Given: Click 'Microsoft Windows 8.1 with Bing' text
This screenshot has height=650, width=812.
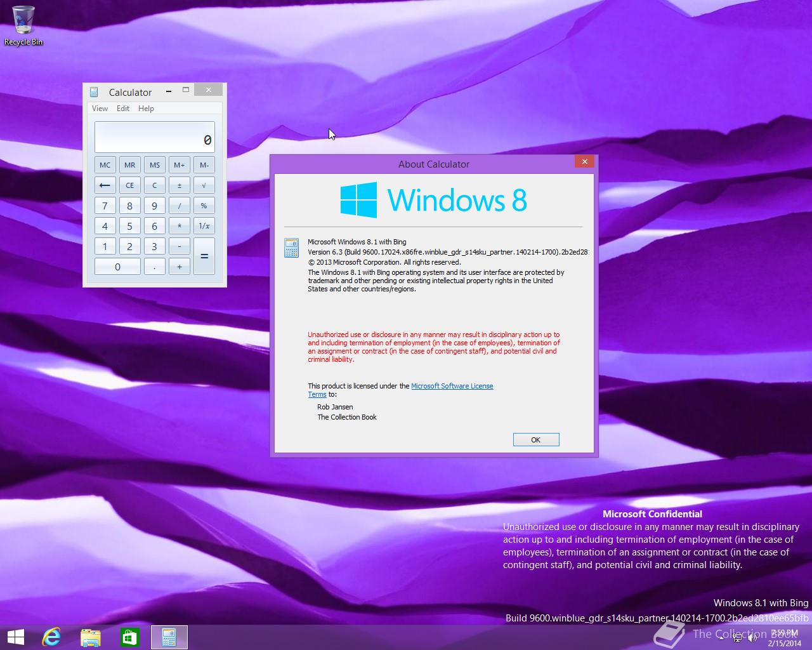Looking at the screenshot, I should point(357,242).
